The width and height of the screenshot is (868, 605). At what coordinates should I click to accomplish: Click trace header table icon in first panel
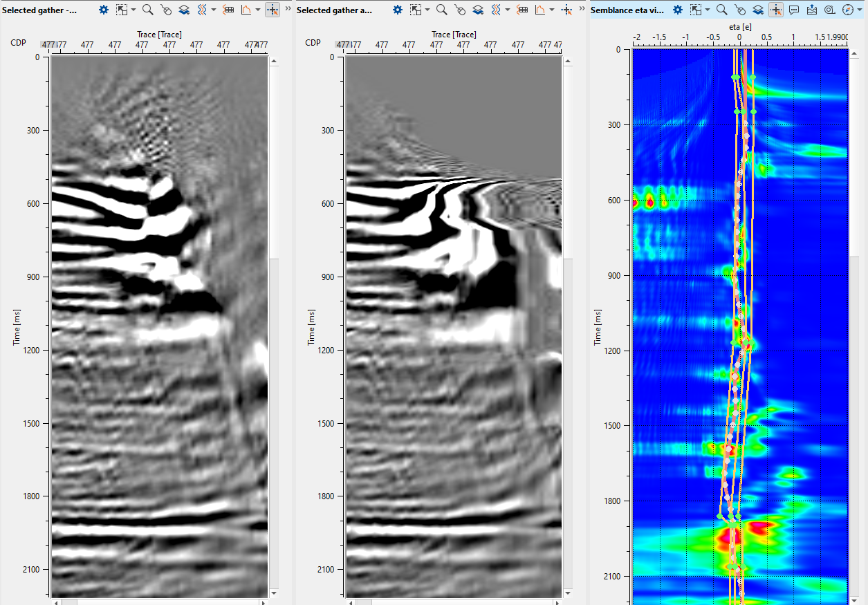click(x=228, y=10)
